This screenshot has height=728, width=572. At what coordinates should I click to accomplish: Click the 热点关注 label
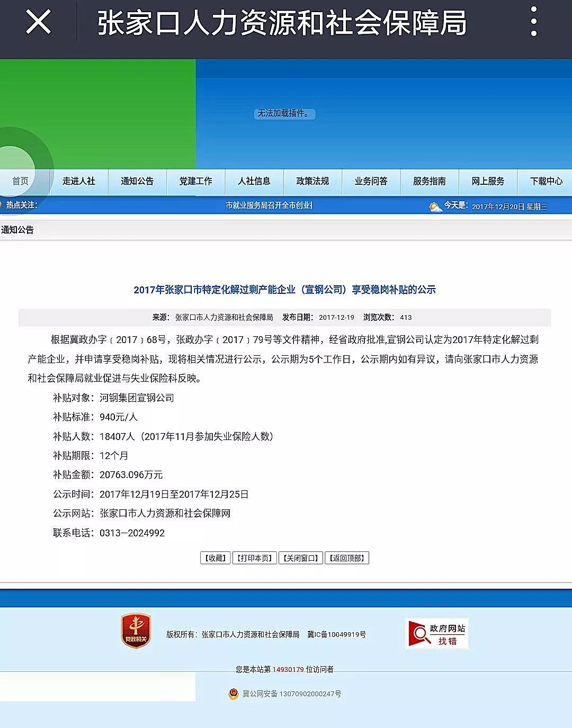(22, 205)
